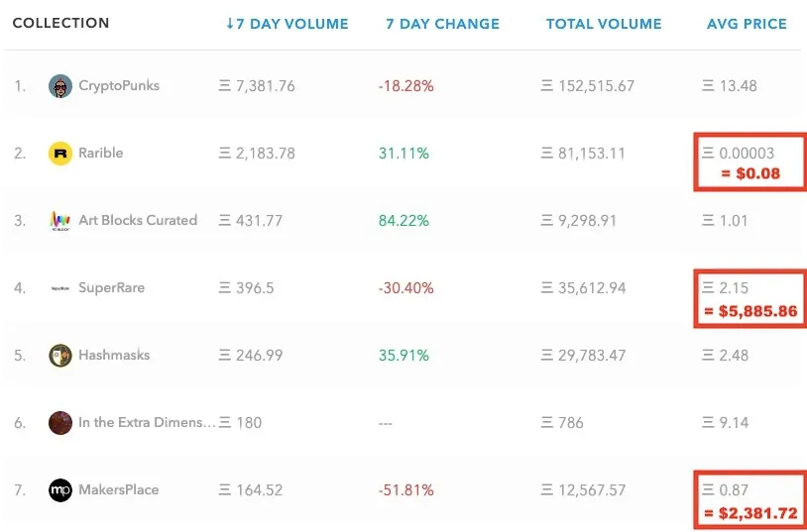Click the Art Blocks Curated rainbow logo
The image size is (807, 532).
(x=60, y=221)
